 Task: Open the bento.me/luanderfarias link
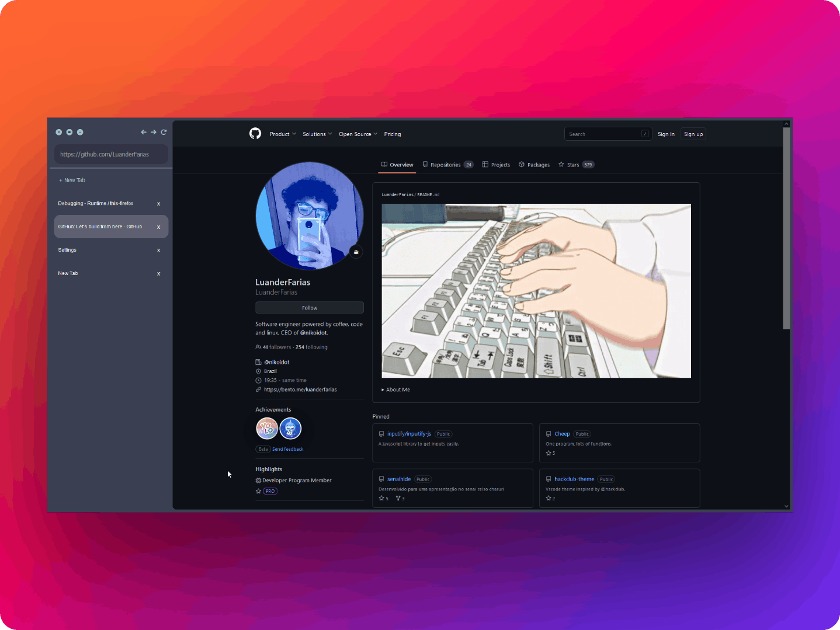click(300, 389)
